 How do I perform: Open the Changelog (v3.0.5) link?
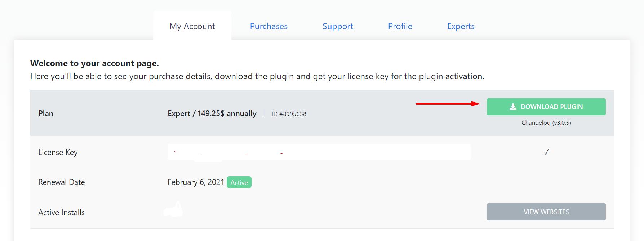coord(546,123)
